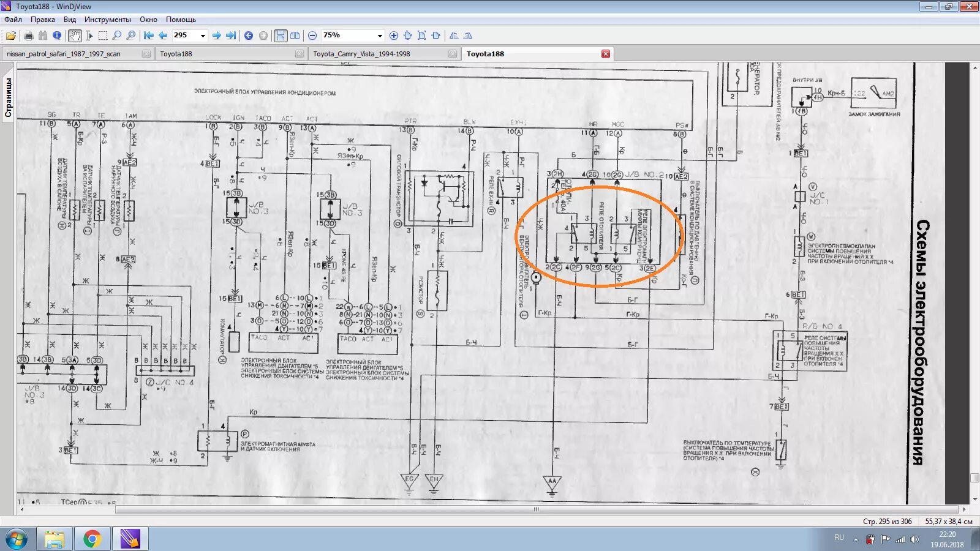The image size is (980, 551).
Task: Close the inactive Toyota188 tab
Action: coord(300,54)
